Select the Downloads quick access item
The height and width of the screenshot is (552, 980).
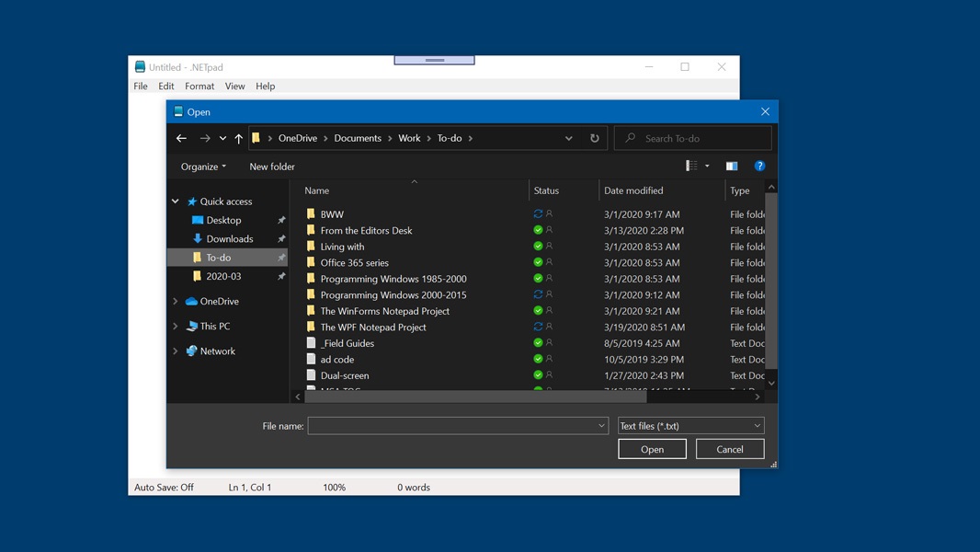229,238
